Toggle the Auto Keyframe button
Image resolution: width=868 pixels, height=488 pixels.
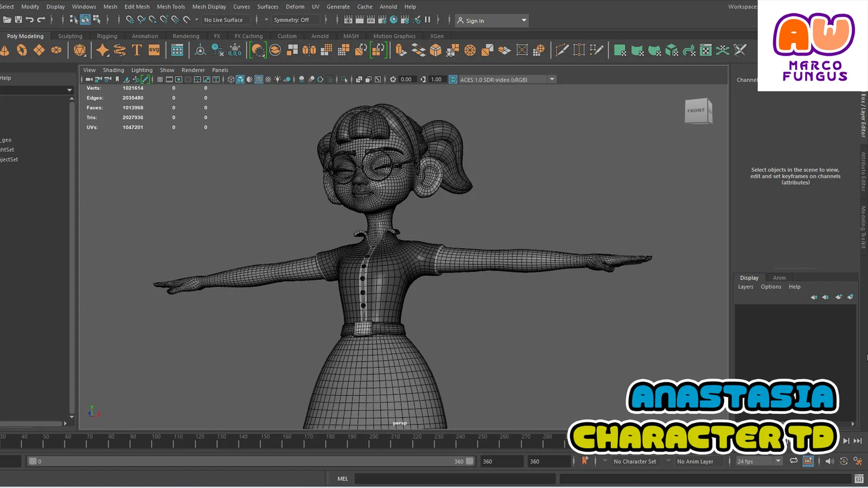[585, 460]
